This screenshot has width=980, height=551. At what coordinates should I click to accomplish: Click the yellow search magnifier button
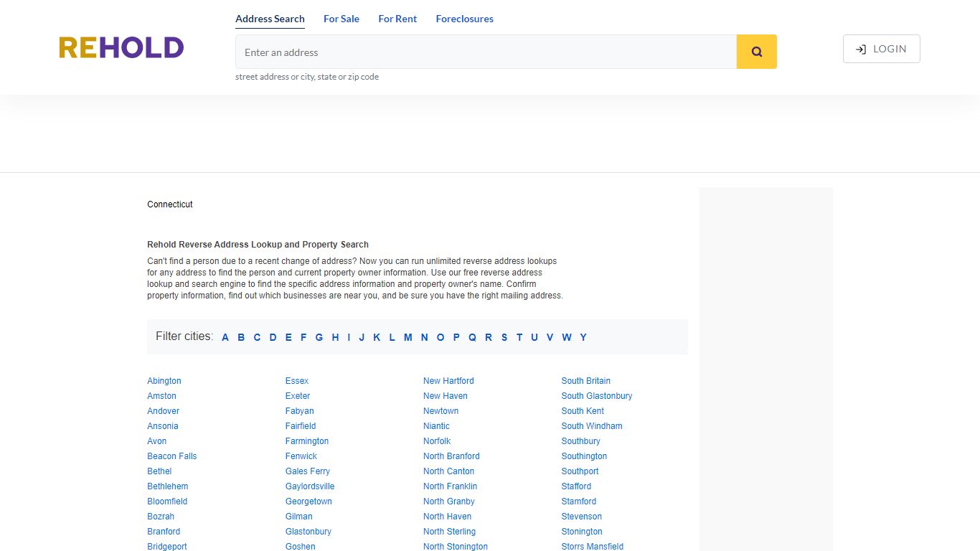pos(756,52)
